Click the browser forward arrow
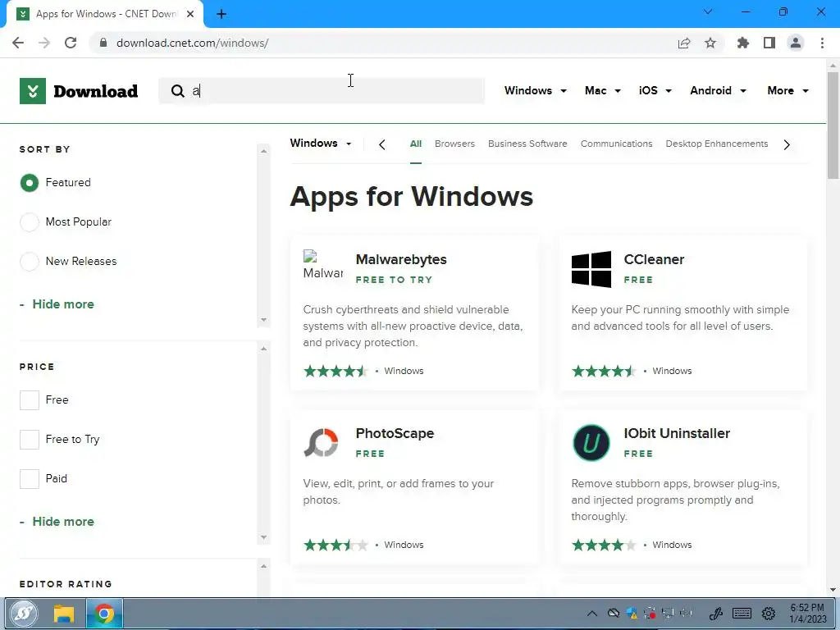This screenshot has height=630, width=840. [44, 43]
